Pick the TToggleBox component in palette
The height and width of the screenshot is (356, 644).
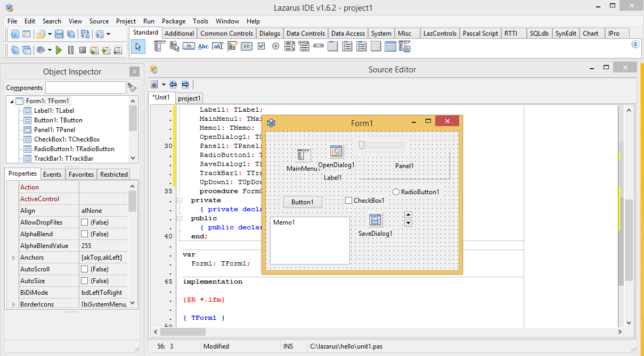(247, 46)
